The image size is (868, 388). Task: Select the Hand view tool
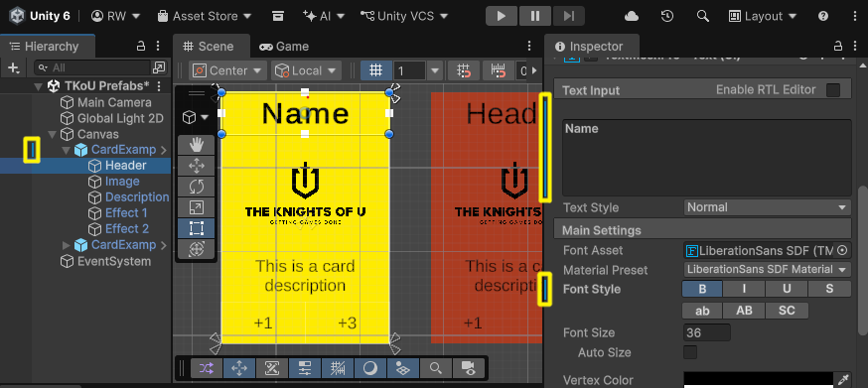tap(196, 145)
